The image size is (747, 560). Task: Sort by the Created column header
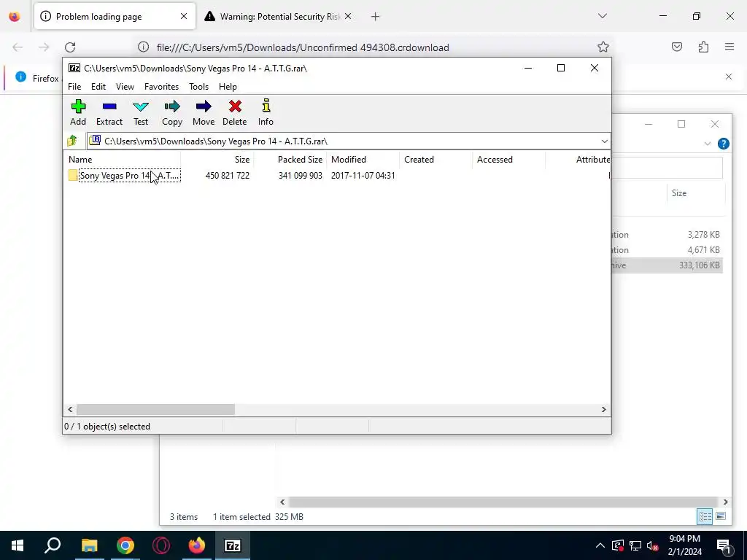436,160
